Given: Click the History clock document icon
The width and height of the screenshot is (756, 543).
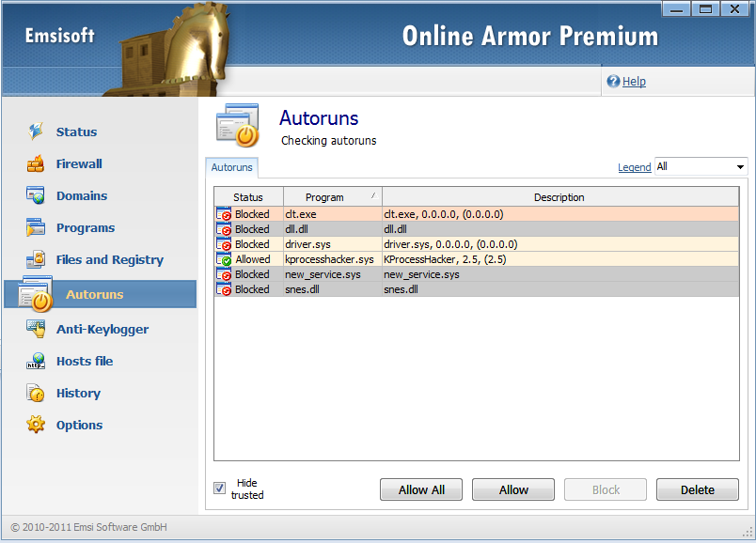Looking at the screenshot, I should pyautogui.click(x=36, y=393).
